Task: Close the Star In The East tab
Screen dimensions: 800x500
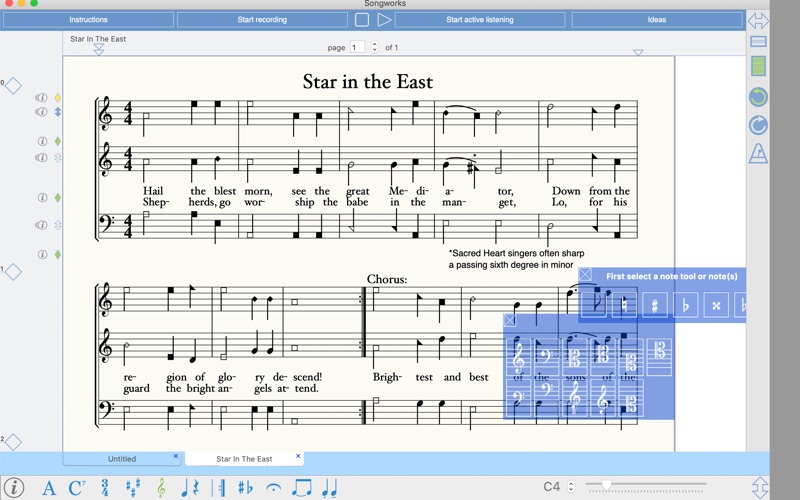Action: [298, 456]
